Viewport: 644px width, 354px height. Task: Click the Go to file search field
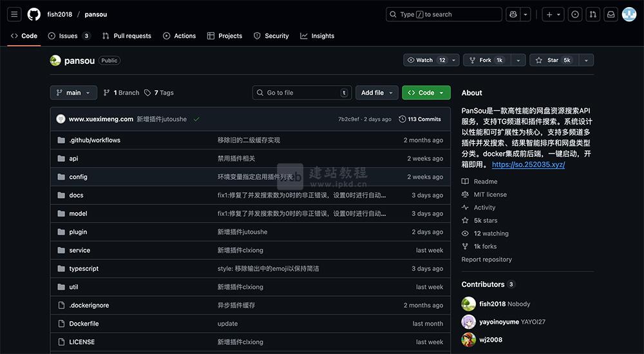click(302, 92)
